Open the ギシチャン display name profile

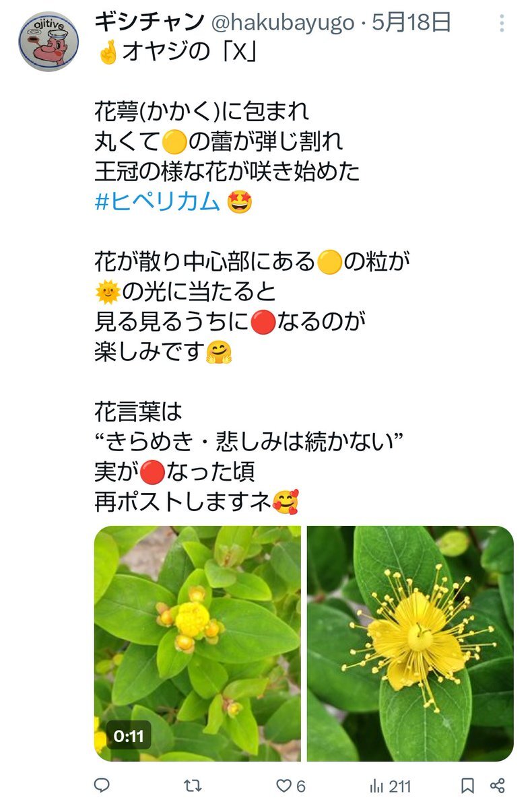coord(149,23)
